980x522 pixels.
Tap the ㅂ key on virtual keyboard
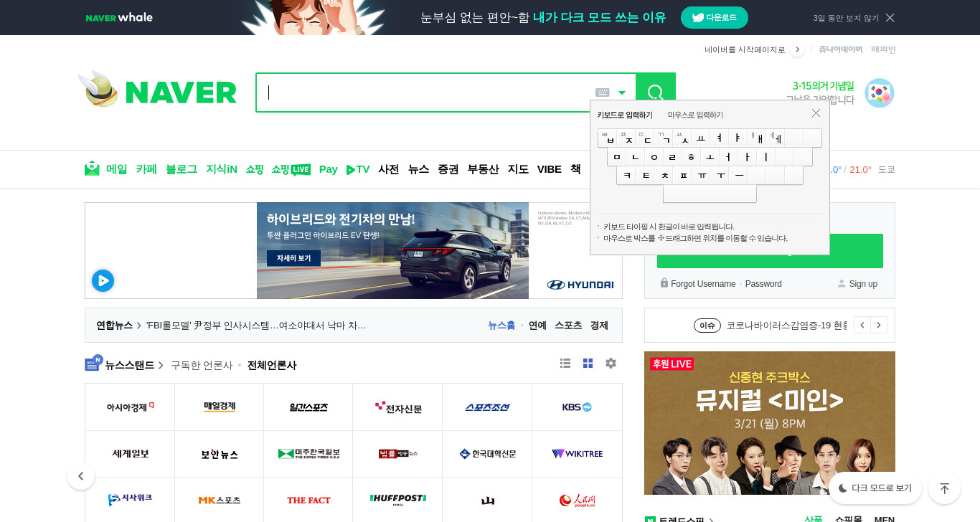pyautogui.click(x=608, y=138)
